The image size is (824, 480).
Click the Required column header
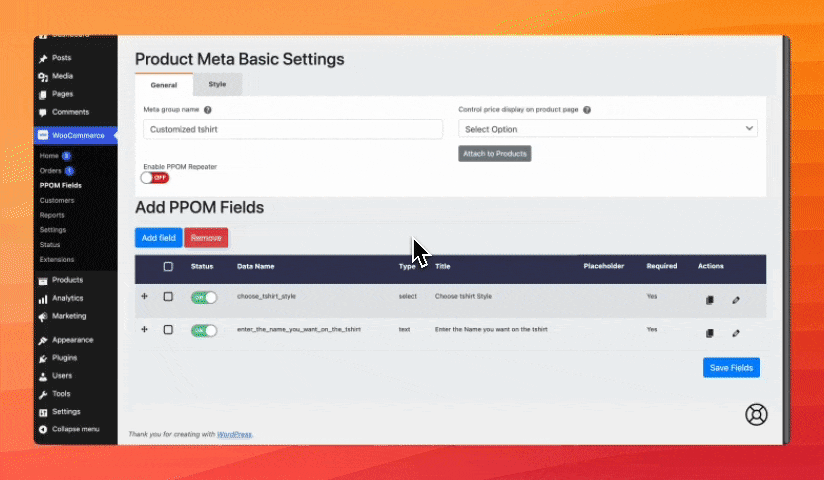pos(662,266)
